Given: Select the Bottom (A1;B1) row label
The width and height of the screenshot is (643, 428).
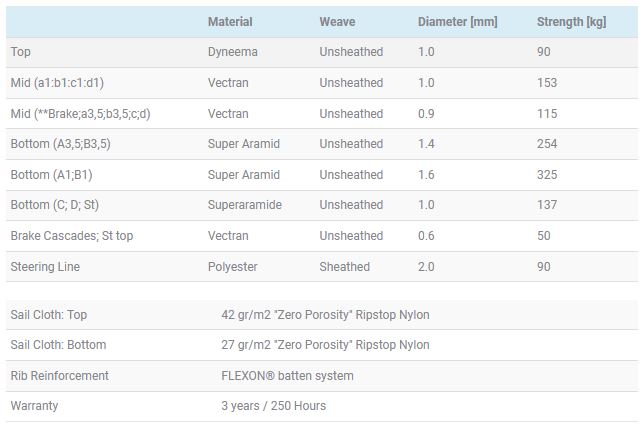Looking at the screenshot, I should (51, 175).
